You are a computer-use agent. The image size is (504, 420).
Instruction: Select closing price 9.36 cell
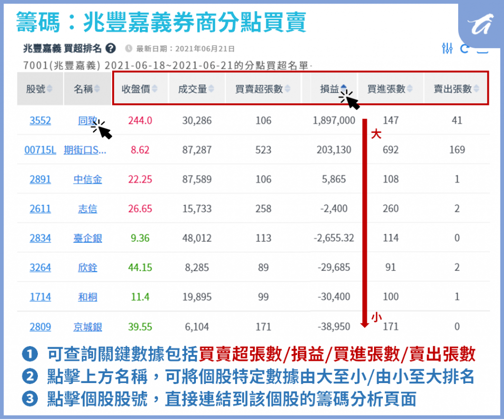click(x=140, y=238)
